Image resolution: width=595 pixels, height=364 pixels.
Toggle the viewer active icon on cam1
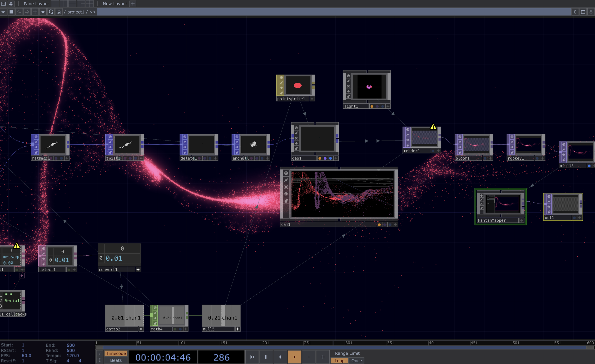pyautogui.click(x=286, y=173)
